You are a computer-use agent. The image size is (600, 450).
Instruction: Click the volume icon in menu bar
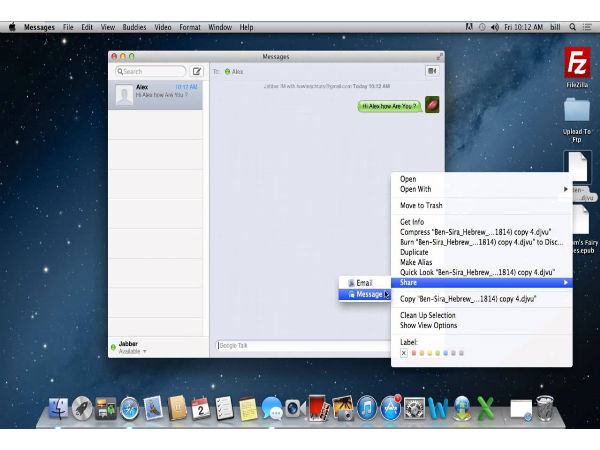[x=494, y=27]
